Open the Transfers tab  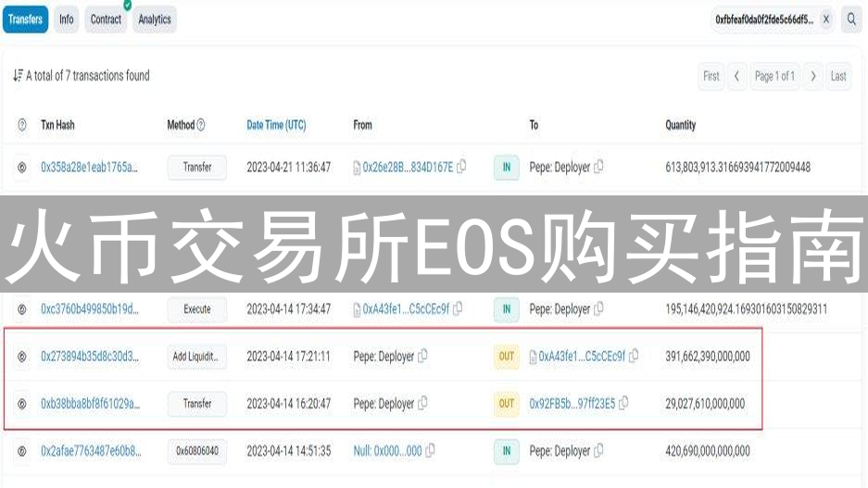point(25,19)
